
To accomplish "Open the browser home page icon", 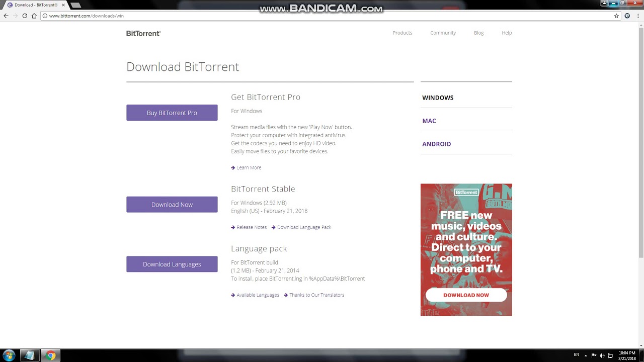I will pos(34,16).
